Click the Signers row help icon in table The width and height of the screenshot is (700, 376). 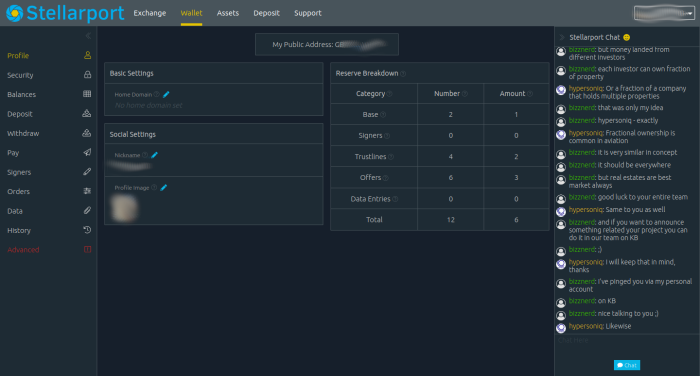(x=387, y=136)
